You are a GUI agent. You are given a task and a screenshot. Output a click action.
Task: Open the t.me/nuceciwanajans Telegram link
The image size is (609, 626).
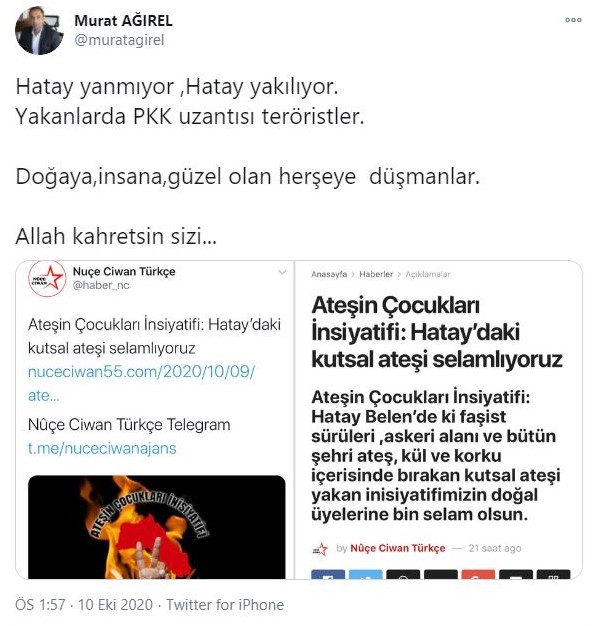[102, 449]
